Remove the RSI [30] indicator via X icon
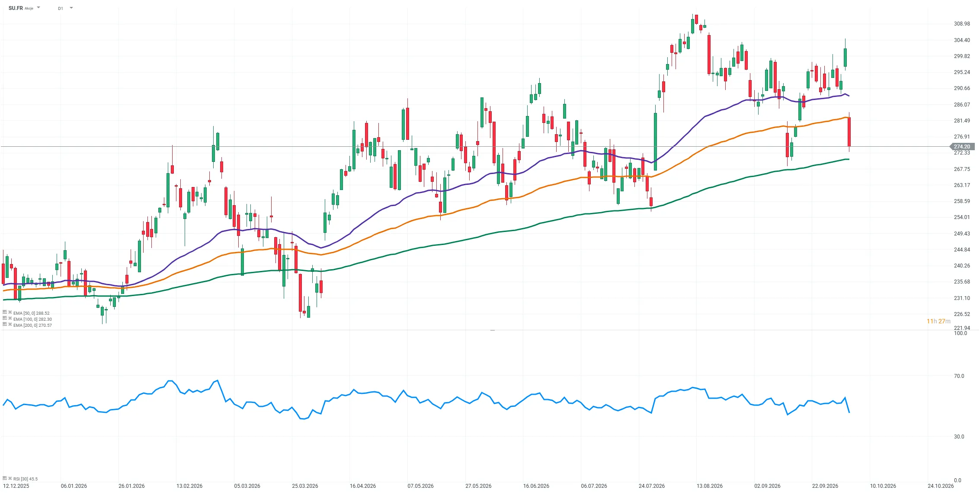Image resolution: width=980 pixels, height=493 pixels. click(x=10, y=478)
